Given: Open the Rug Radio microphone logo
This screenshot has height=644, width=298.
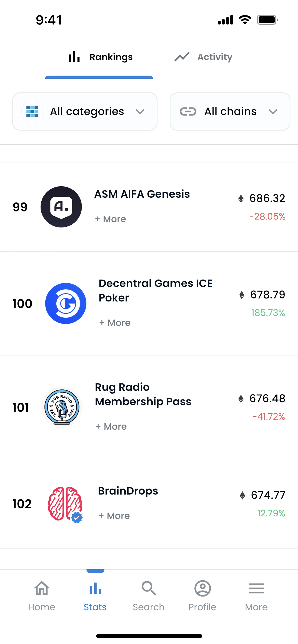Looking at the screenshot, I should coord(62,407).
